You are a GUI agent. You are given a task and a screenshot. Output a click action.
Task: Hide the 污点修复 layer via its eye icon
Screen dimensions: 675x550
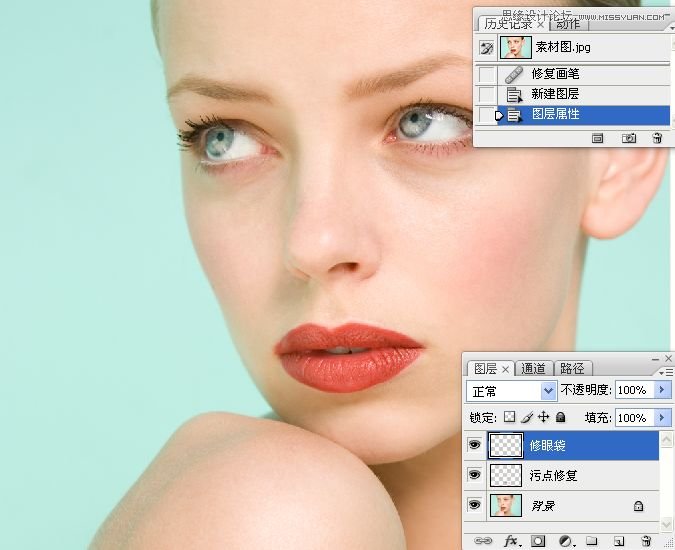click(x=474, y=475)
